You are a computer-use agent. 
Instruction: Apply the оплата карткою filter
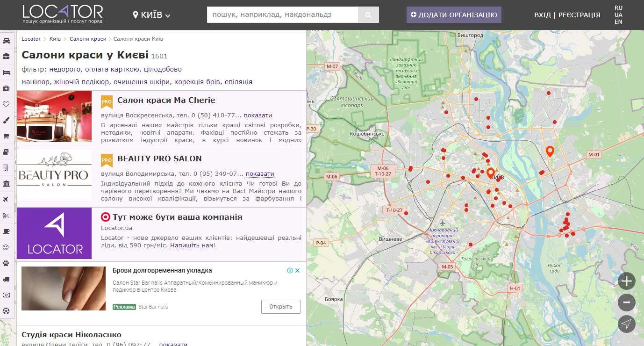click(x=112, y=69)
